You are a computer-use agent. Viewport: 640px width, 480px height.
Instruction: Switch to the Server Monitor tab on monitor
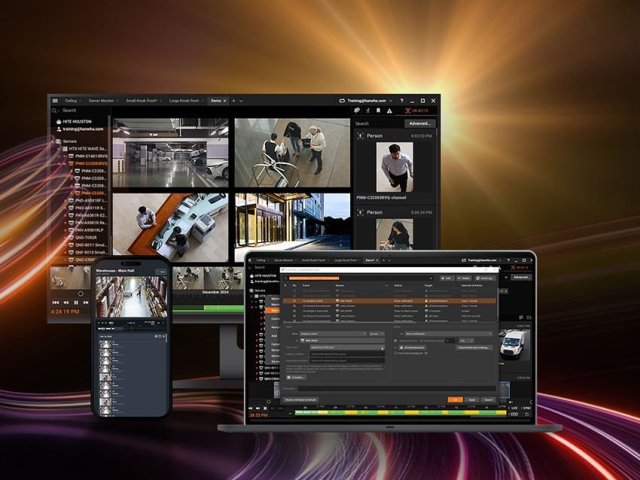coord(101,100)
